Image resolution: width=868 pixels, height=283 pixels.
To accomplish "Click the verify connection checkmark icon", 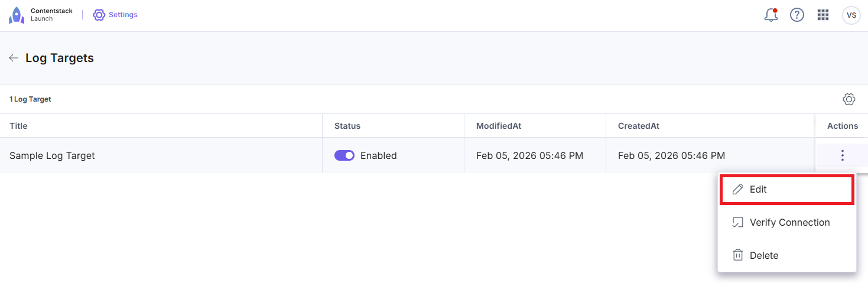I will click(x=737, y=222).
